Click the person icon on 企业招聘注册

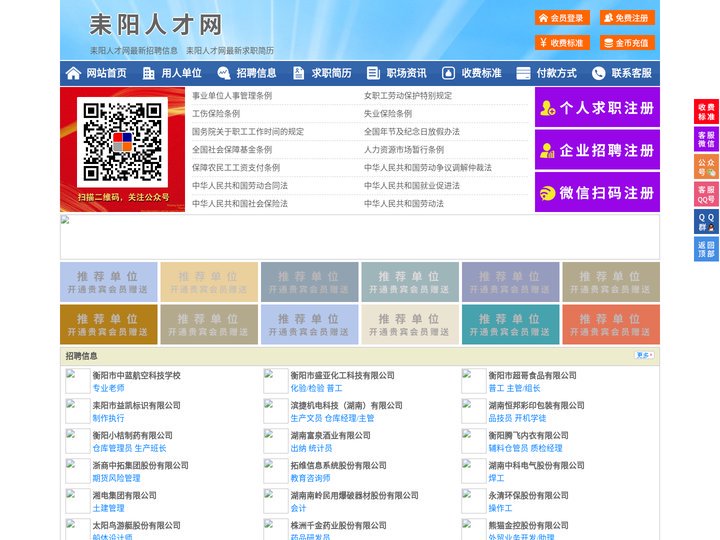[x=547, y=150]
